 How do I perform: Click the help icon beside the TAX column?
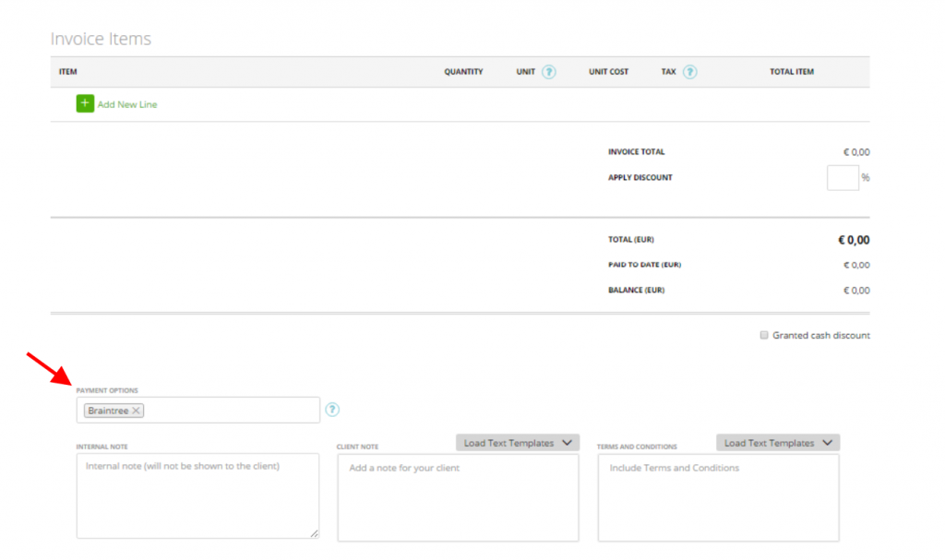[691, 71]
